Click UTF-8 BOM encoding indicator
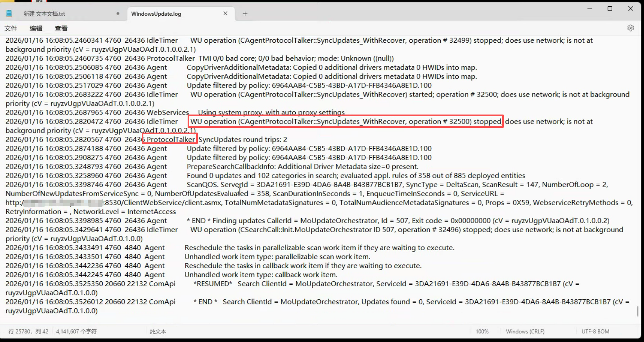Viewport: 644px width, 342px height. coord(595,331)
